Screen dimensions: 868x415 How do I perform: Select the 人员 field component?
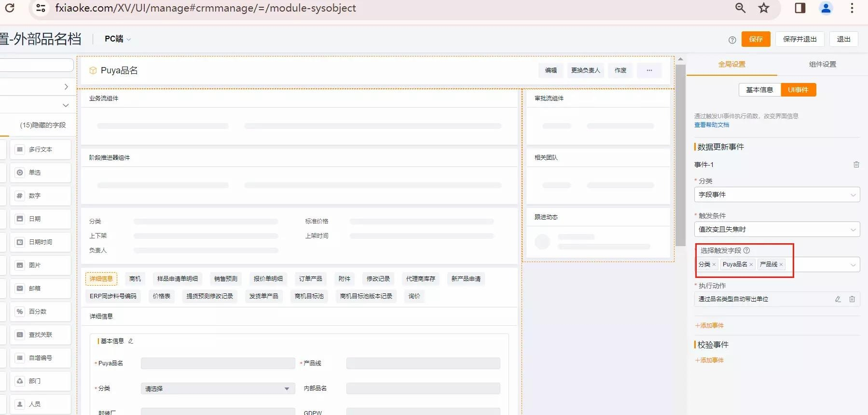click(41, 404)
